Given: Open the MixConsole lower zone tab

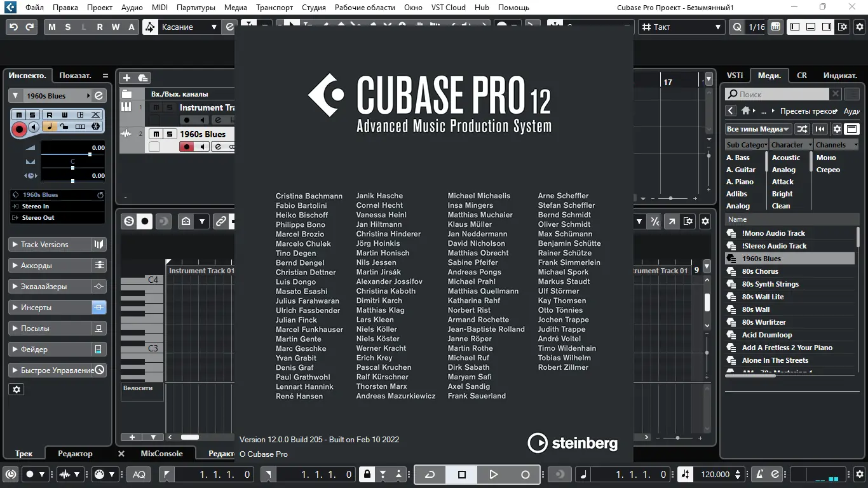Looking at the screenshot, I should [161, 454].
